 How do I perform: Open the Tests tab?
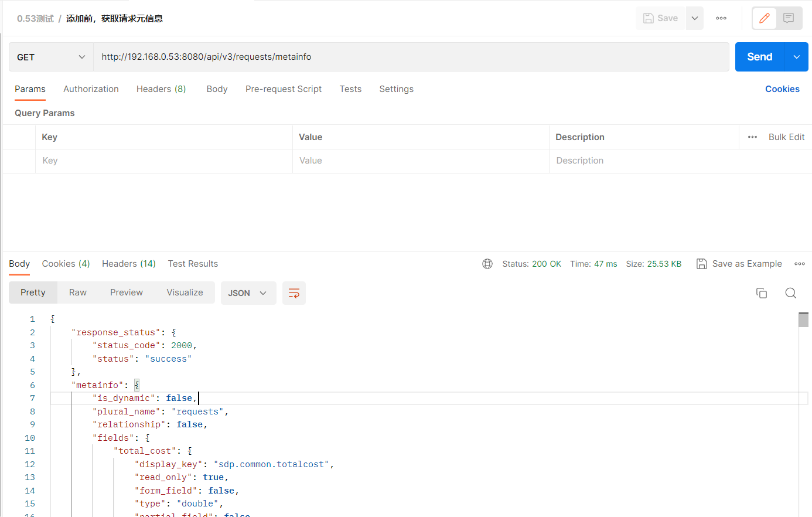point(350,89)
